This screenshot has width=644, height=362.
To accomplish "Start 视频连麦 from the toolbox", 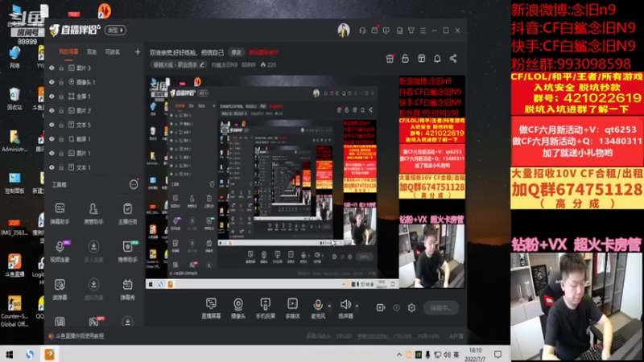I will (x=60, y=251).
